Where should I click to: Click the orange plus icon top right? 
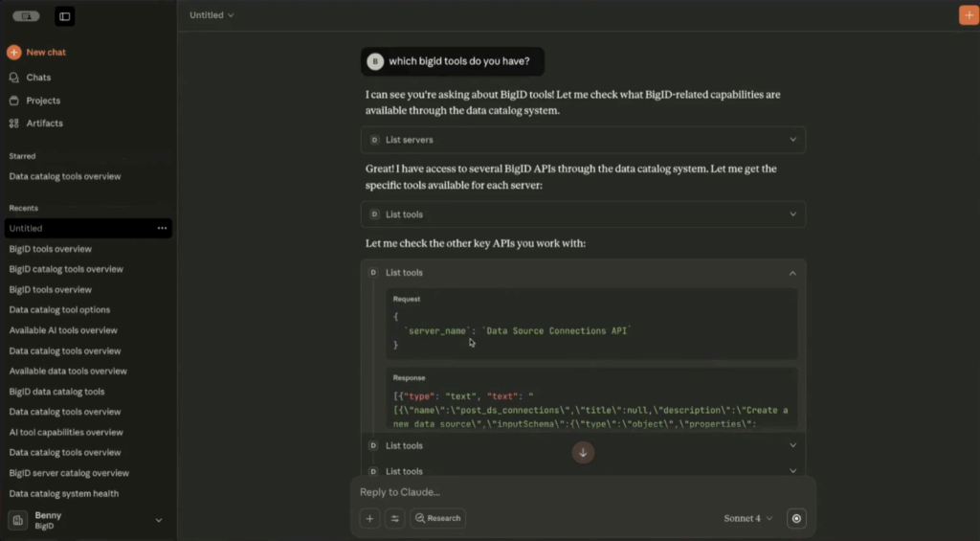(968, 15)
